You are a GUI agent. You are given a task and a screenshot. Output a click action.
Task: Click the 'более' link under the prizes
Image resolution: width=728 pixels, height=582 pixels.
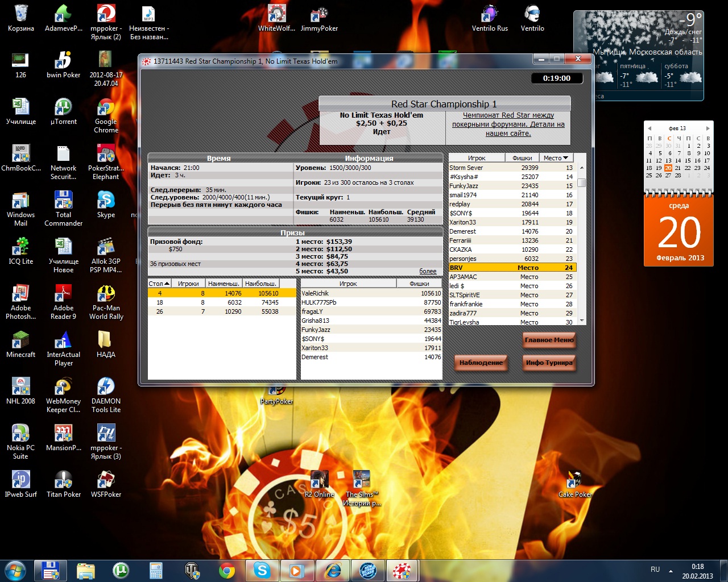[428, 271]
